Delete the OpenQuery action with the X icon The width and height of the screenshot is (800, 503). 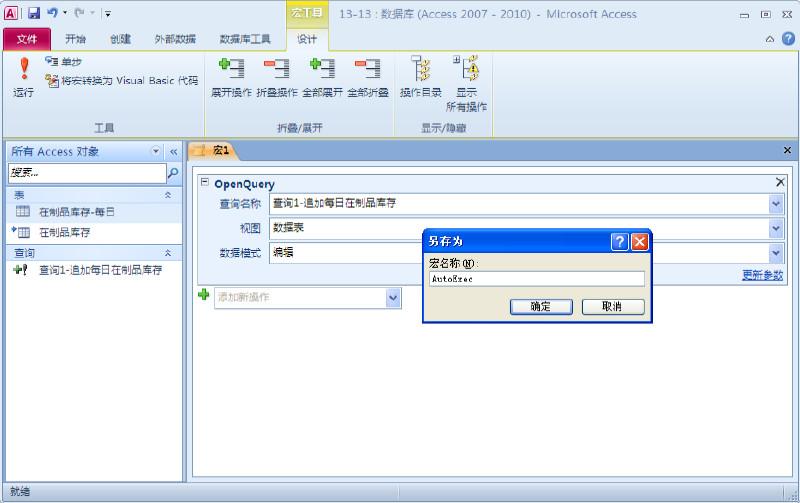point(780,182)
